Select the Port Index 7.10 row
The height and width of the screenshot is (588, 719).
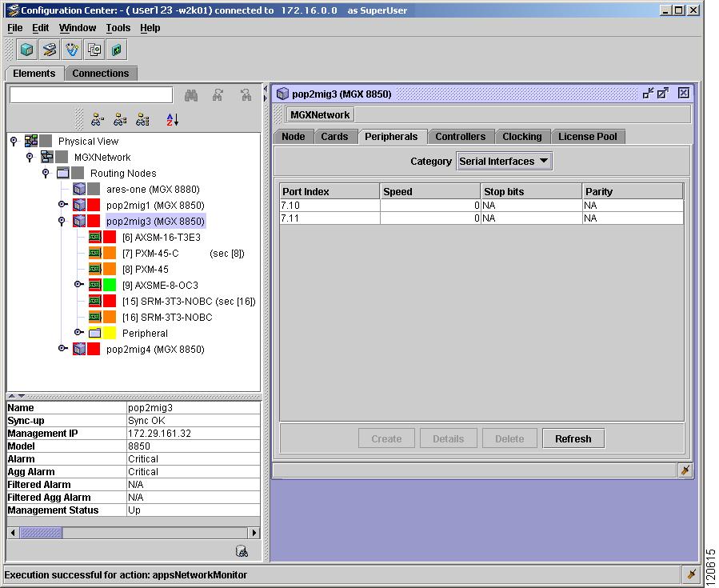pos(481,205)
